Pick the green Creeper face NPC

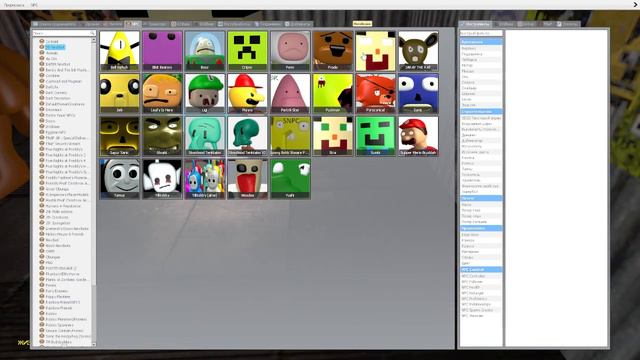click(x=247, y=51)
